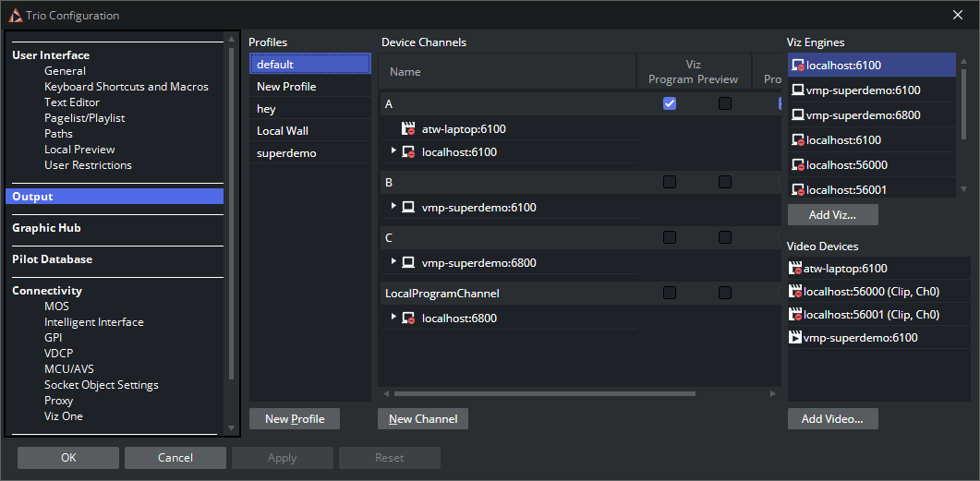The image size is (980, 481).
Task: Click the vmp-superdemo:6100 play icon in Video Devices
Action: pos(795,338)
